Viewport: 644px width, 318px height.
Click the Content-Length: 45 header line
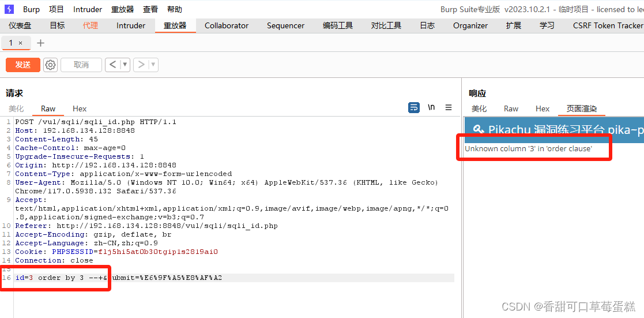(57, 139)
